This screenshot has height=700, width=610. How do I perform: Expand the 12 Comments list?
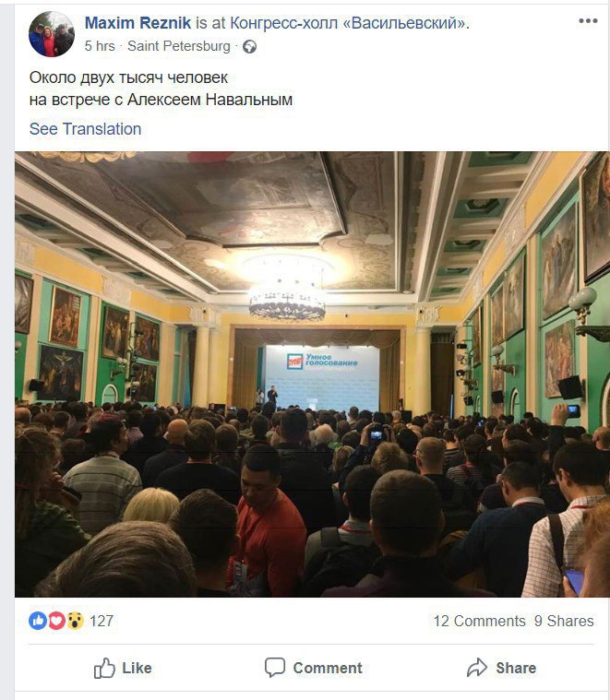(x=479, y=621)
